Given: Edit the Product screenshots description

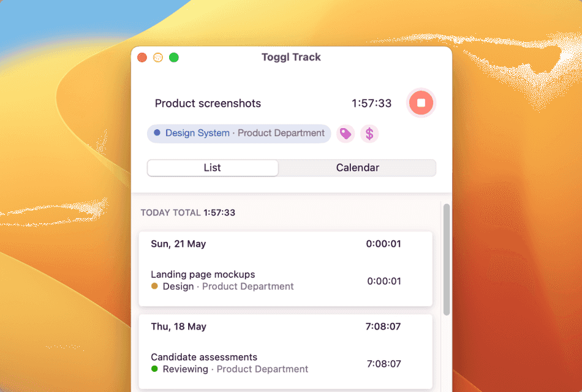Looking at the screenshot, I should (208, 103).
